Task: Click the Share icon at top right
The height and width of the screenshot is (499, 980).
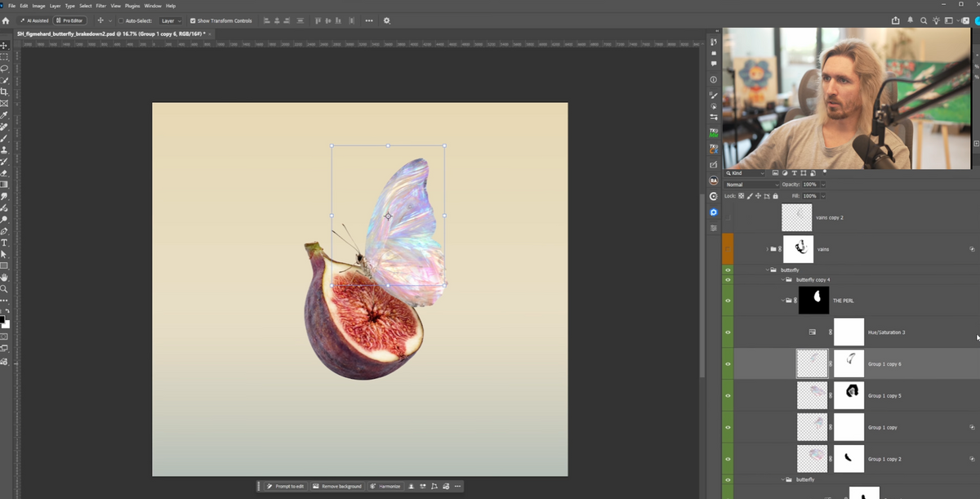Action: tap(896, 20)
